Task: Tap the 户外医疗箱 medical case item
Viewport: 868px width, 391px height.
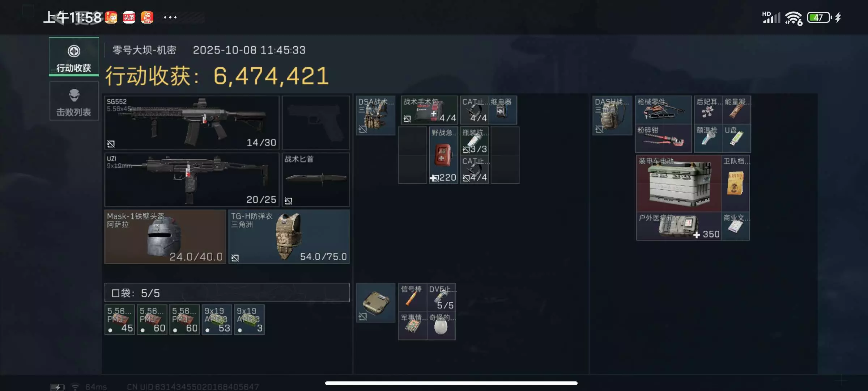Action: pos(679,226)
